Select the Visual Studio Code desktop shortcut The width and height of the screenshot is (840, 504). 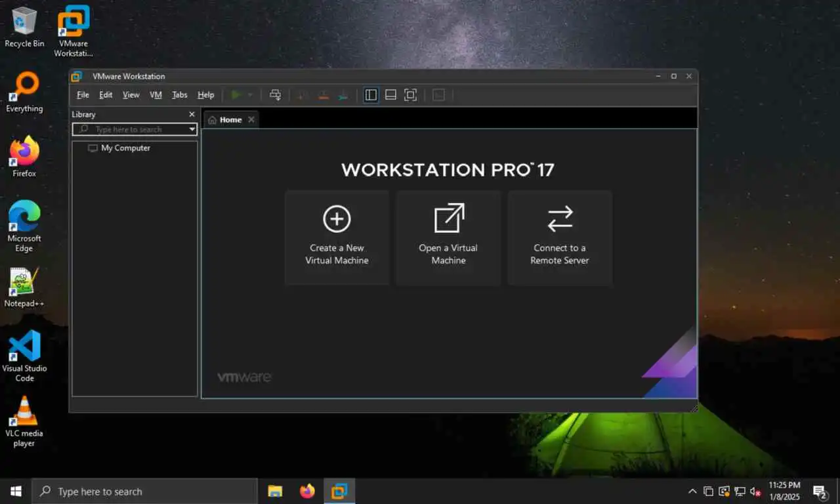24,356
